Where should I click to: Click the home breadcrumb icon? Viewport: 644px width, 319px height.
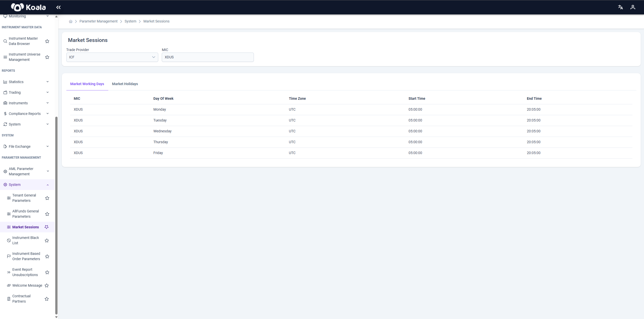point(71,21)
